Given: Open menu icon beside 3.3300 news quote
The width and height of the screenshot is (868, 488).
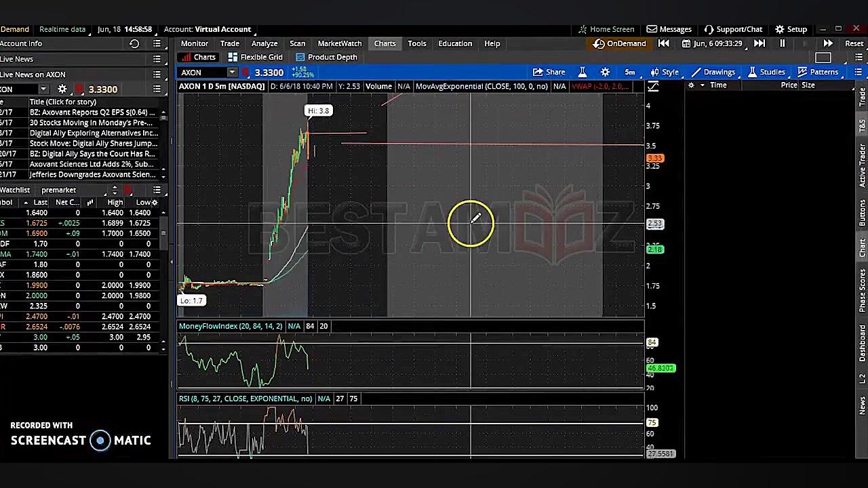Looking at the screenshot, I should pyautogui.click(x=157, y=89).
